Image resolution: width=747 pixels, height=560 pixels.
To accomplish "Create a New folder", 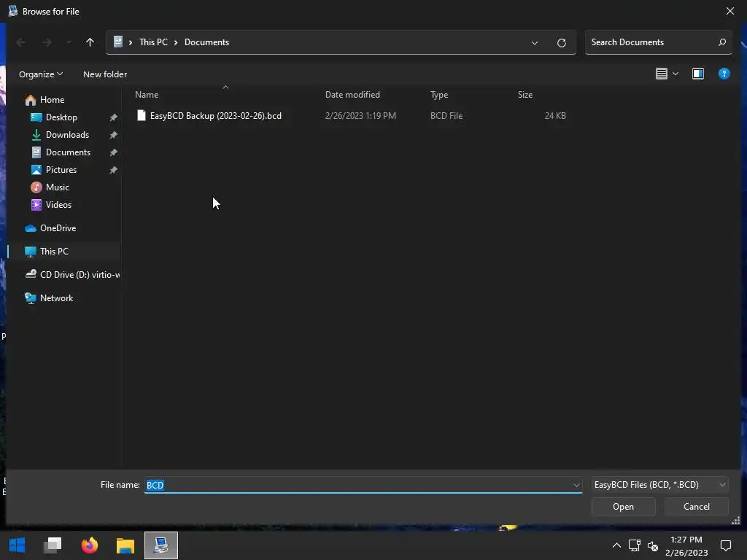I will [105, 74].
